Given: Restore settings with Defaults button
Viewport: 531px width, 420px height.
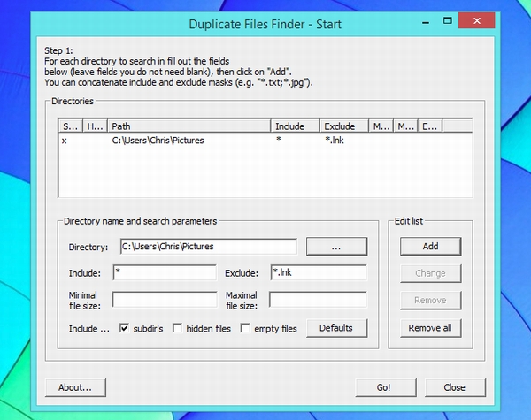Looking at the screenshot, I should tap(336, 328).
